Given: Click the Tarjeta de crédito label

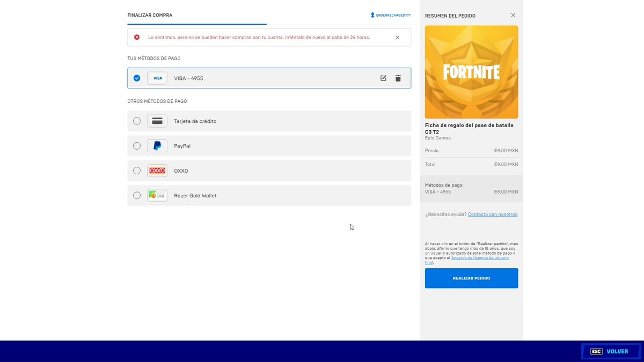Looking at the screenshot, I should pos(195,121).
